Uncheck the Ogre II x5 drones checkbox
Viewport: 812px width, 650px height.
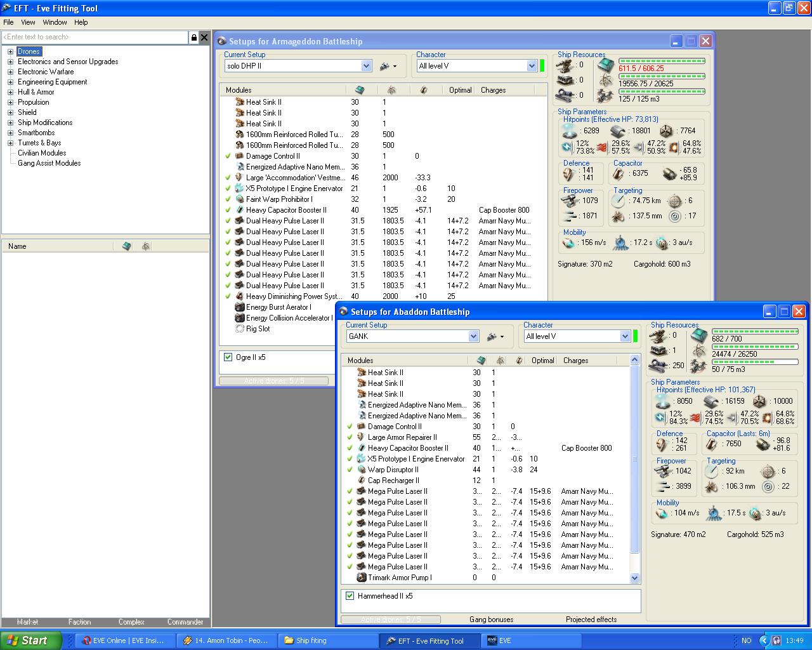(228, 357)
